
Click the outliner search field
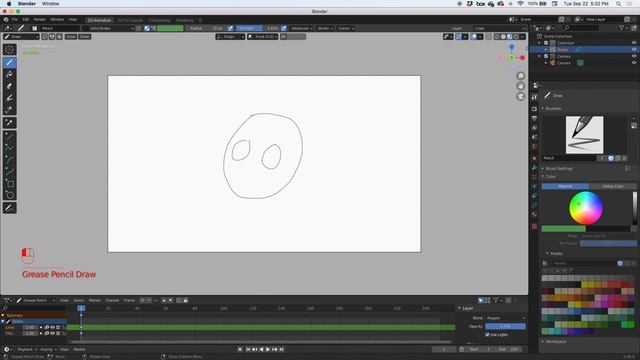[580, 28]
